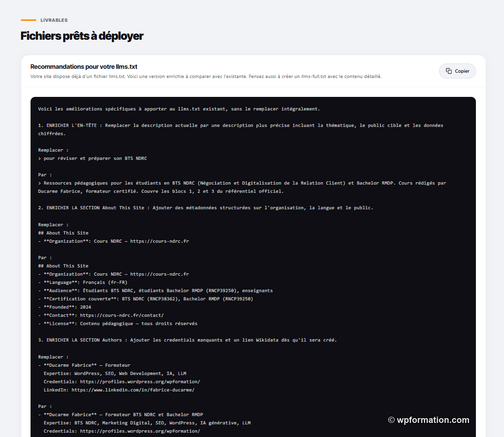Click the '2. ENRICHIR LA SECTION About This Site' line
Screen dimensions: 504x437
coord(205,208)
